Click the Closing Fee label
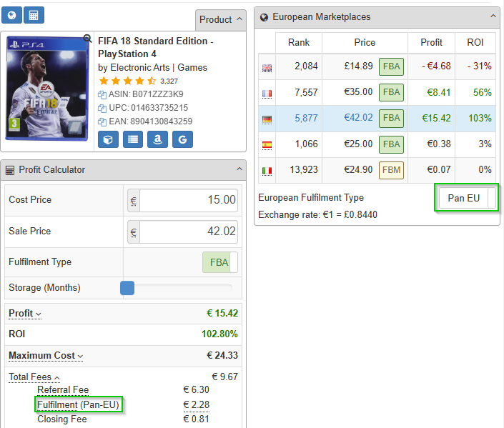The height and width of the screenshot is (428, 504). click(x=62, y=419)
